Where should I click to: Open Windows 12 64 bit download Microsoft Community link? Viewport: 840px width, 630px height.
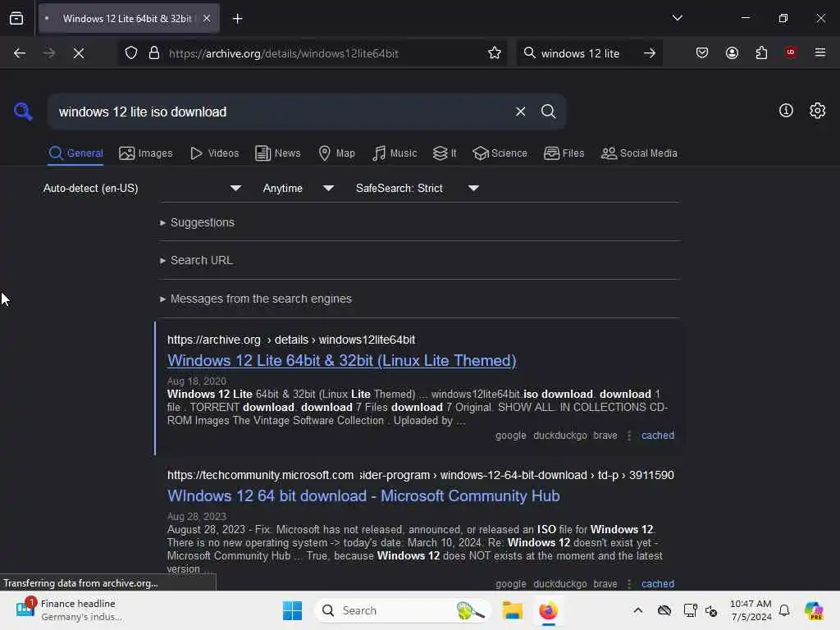[x=363, y=495]
